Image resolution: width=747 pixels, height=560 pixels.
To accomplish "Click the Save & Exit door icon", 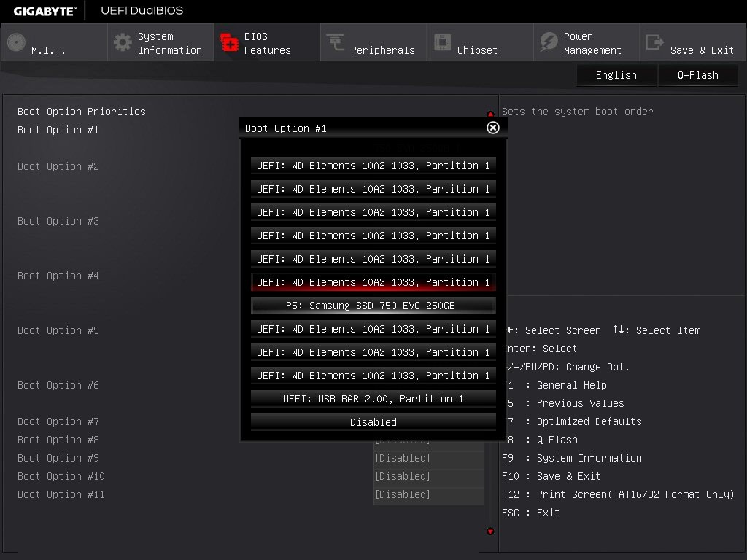I will [654, 42].
